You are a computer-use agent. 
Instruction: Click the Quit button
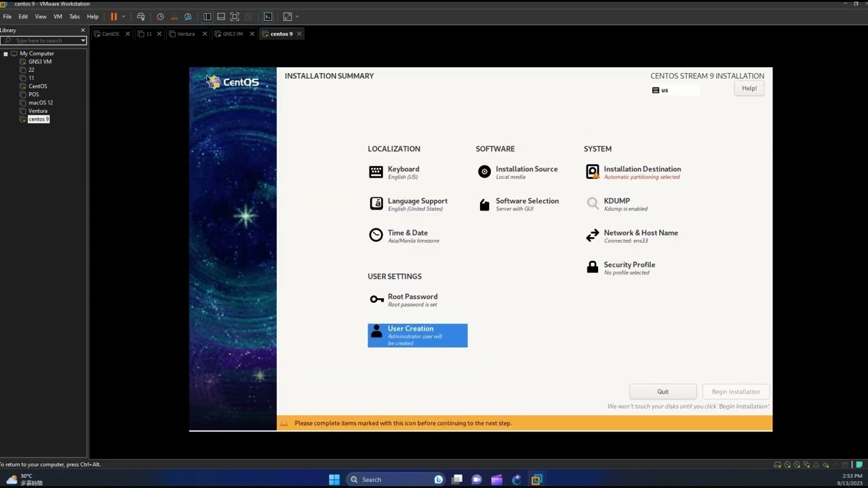pos(663,392)
